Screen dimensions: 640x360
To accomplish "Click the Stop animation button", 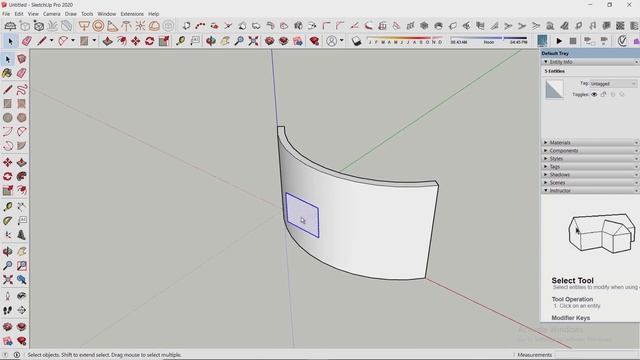I will [573, 41].
